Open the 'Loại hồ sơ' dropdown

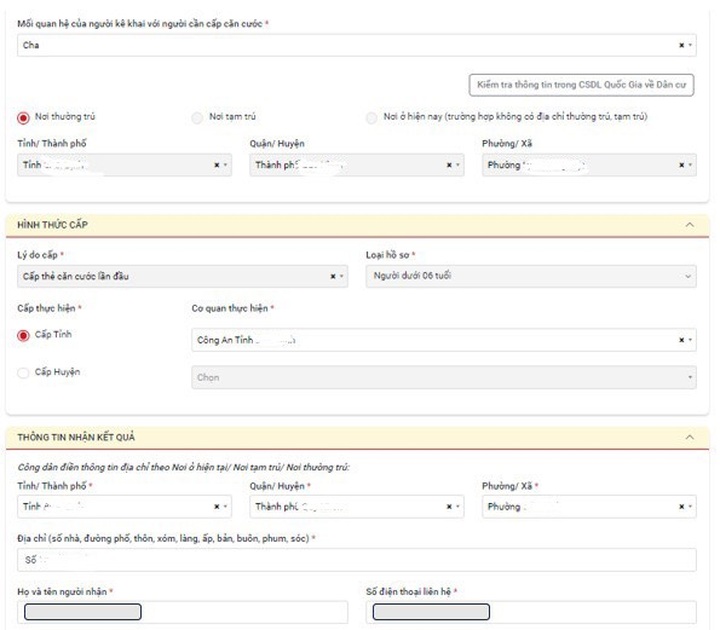(530, 277)
